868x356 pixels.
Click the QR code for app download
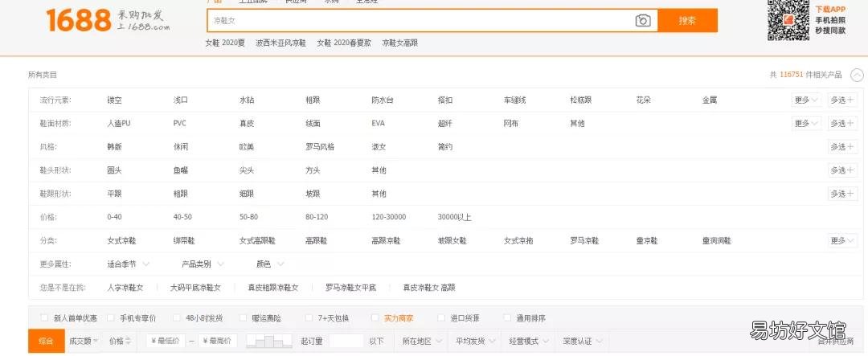pos(788,20)
